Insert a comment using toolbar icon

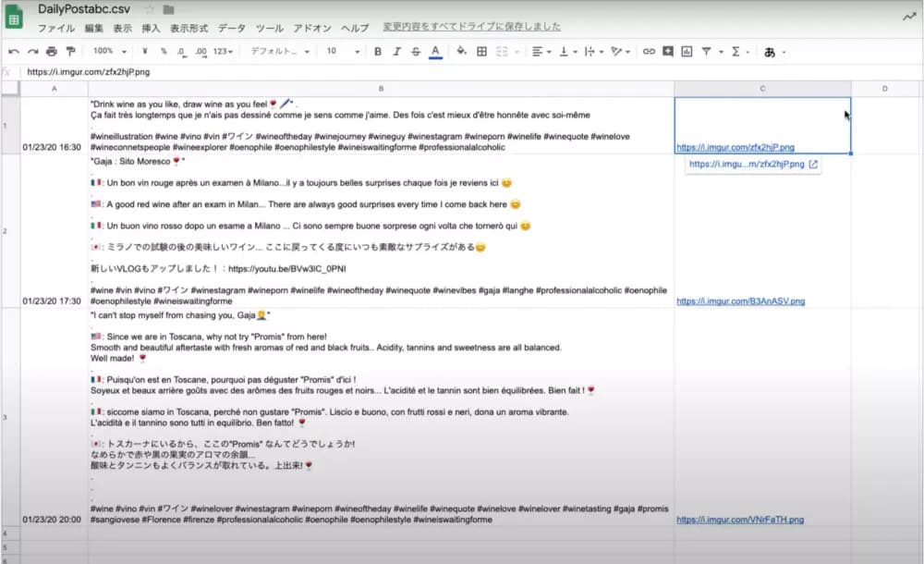(x=667, y=51)
